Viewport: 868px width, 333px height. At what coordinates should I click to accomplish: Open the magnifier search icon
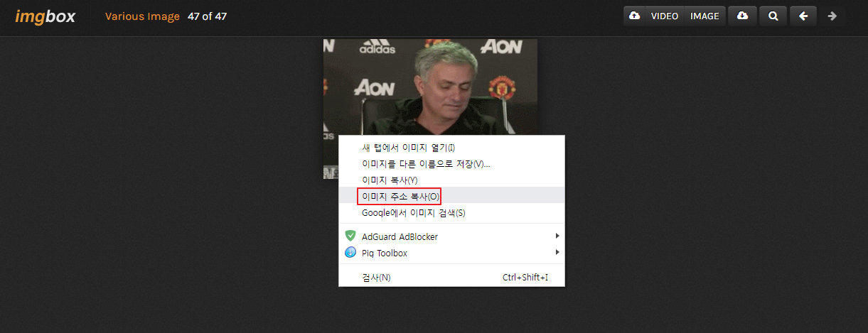pyautogui.click(x=773, y=16)
